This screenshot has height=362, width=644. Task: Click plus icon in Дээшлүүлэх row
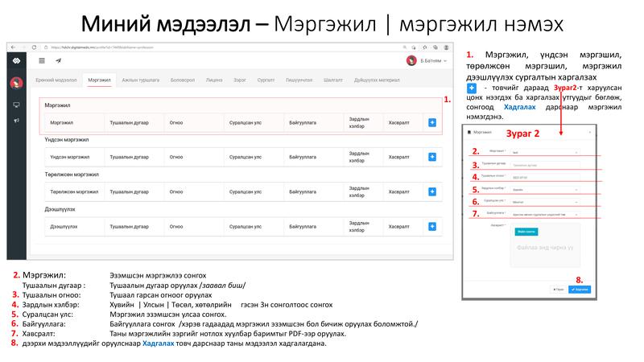(432, 228)
